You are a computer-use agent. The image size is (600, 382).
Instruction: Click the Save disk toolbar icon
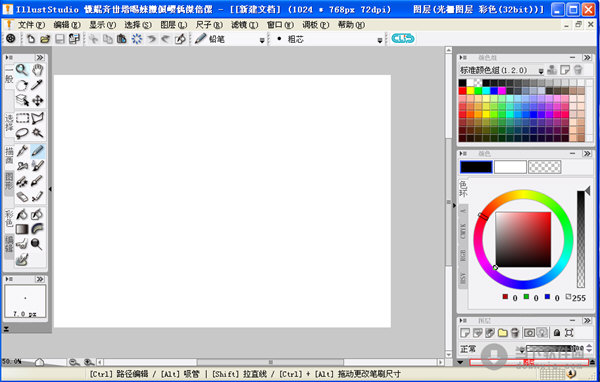point(60,39)
